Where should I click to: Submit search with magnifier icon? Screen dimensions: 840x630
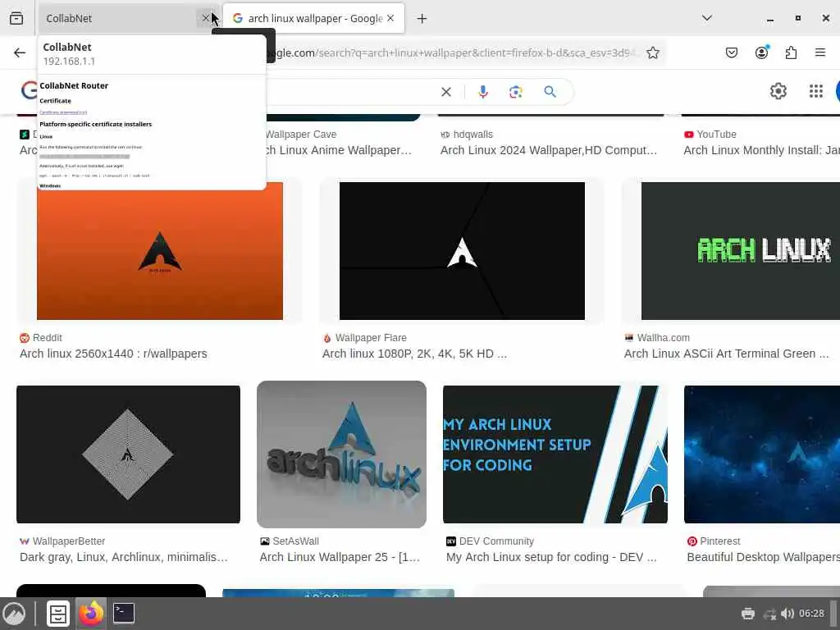coord(550,92)
